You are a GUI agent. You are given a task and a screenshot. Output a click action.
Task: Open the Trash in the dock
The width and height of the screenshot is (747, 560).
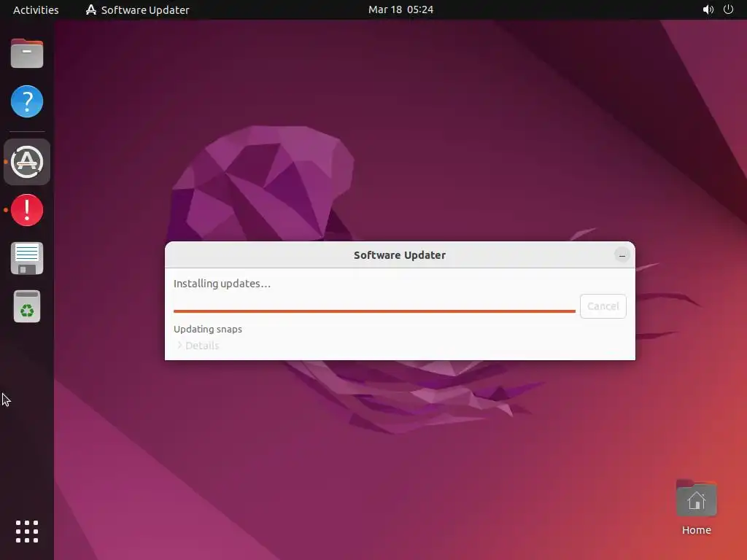[x=27, y=306]
